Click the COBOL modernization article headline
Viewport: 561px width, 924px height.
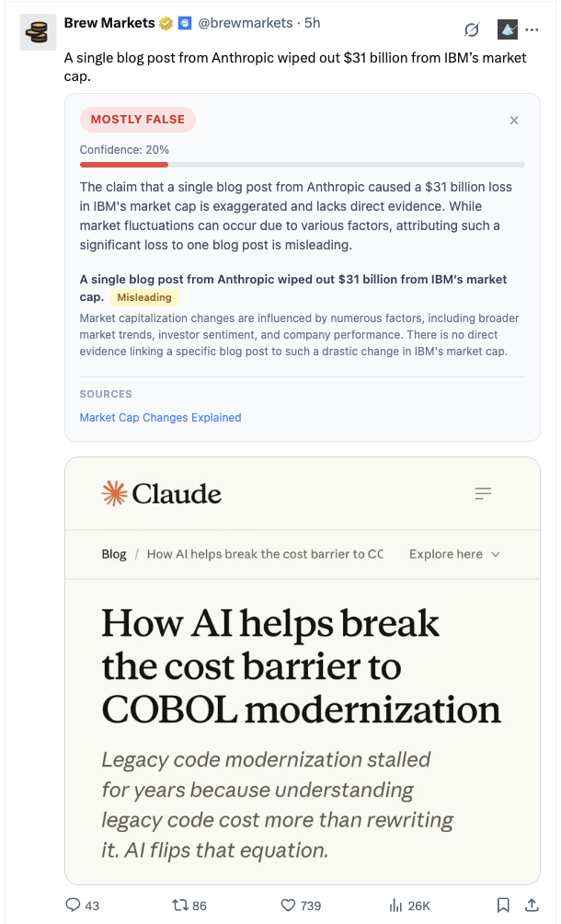tap(301, 666)
